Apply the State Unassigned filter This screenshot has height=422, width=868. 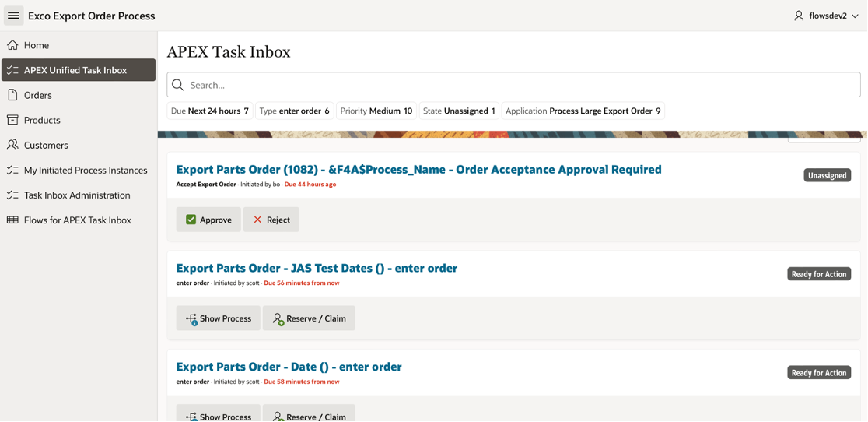pyautogui.click(x=459, y=111)
